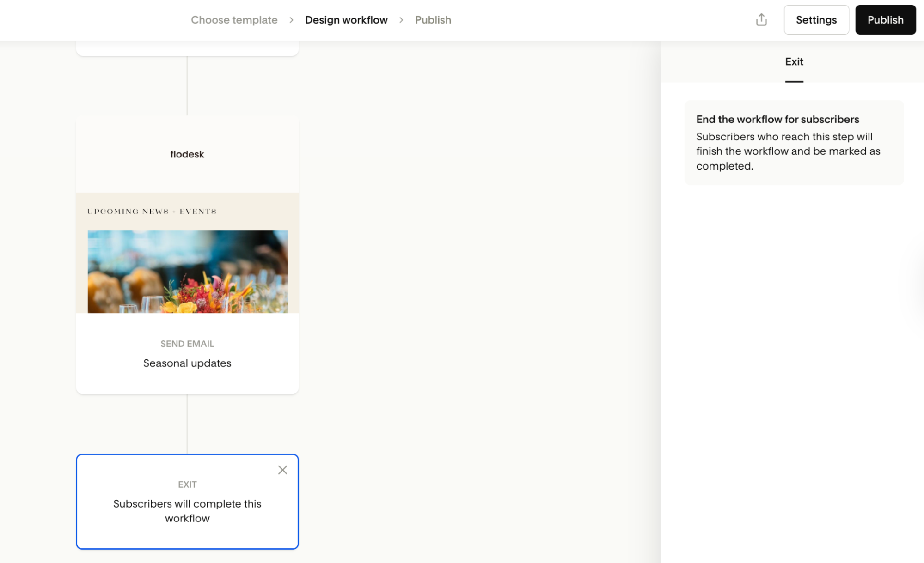Click Upcoming News + Events preview heading

tap(152, 212)
